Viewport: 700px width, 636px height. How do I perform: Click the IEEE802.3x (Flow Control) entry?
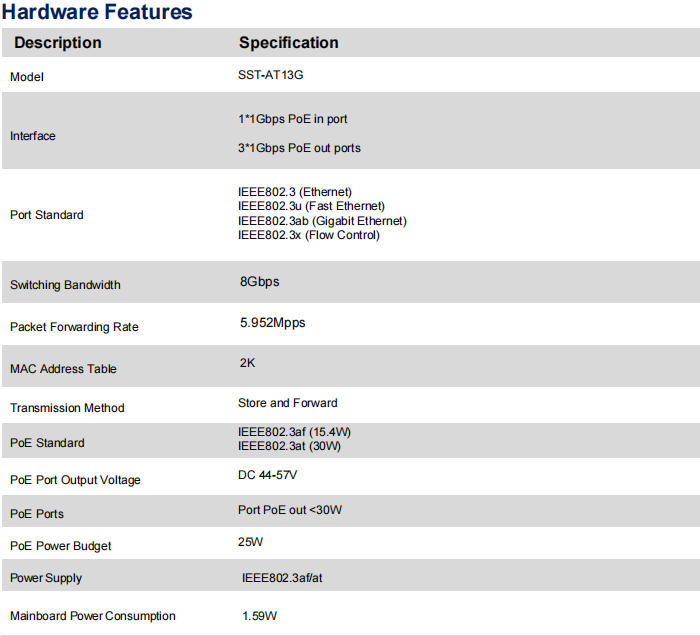308,235
